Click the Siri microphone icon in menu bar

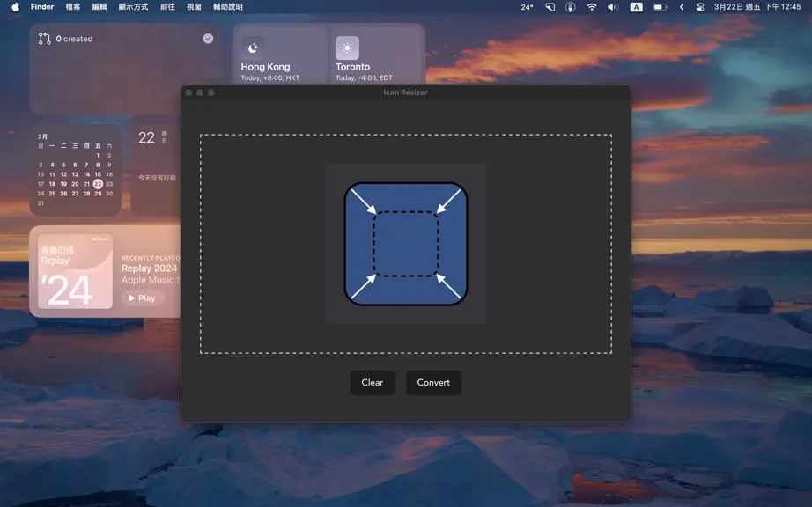[570, 7]
